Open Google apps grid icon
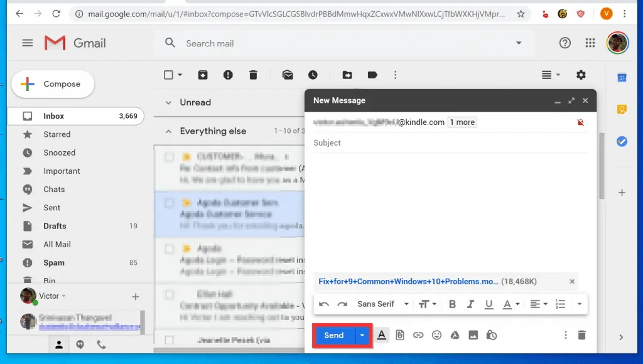This screenshot has width=643, height=364. (590, 43)
